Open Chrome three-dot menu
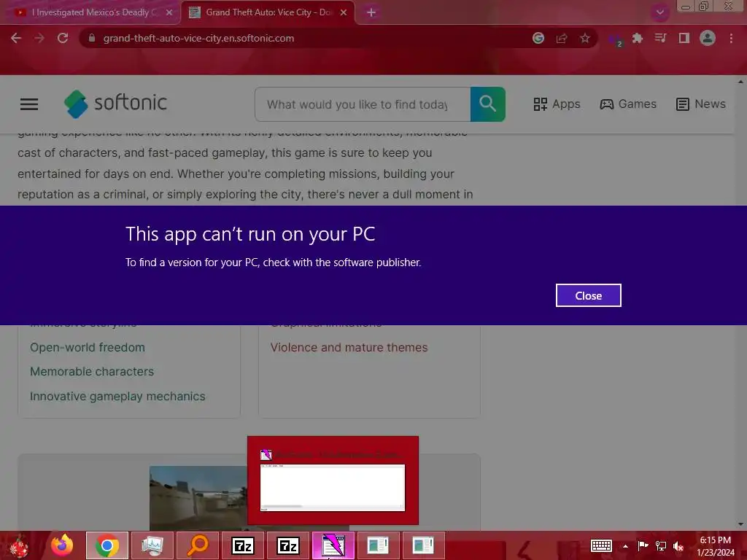747x560 pixels. coord(731,38)
